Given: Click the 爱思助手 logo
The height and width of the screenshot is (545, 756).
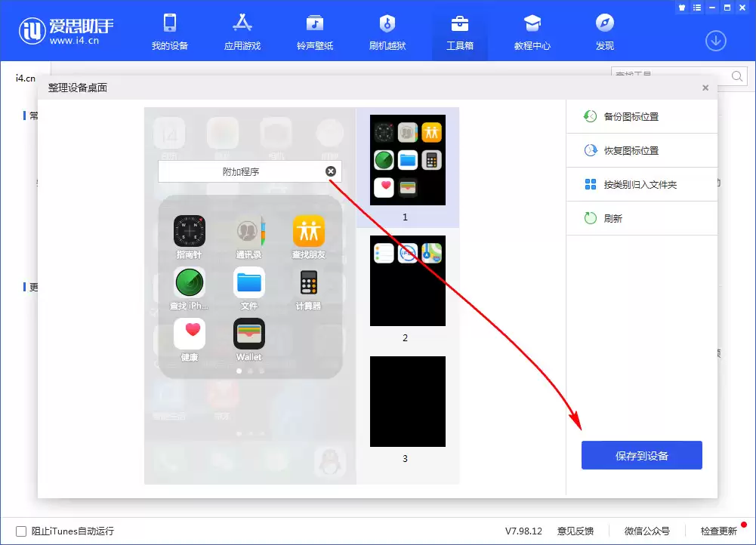Looking at the screenshot, I should (66, 31).
